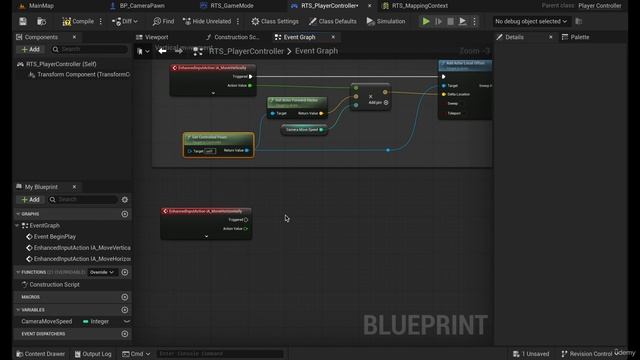The width and height of the screenshot is (640, 360).
Task: Click the Eject button next to Stop
Action: 462,21
